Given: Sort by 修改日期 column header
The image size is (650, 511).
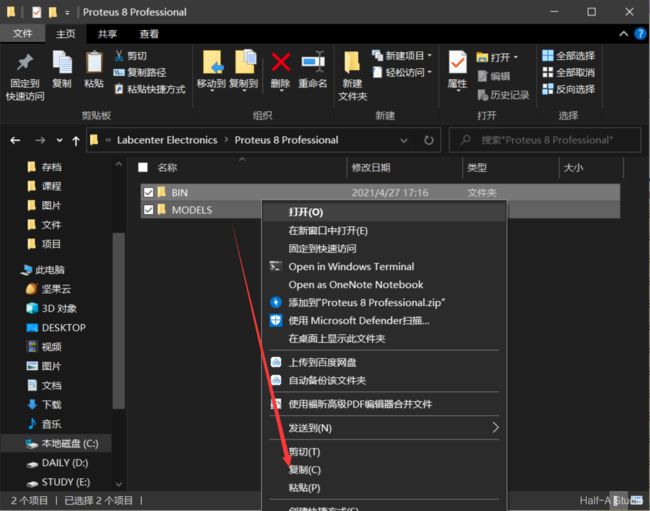Looking at the screenshot, I should (371, 167).
